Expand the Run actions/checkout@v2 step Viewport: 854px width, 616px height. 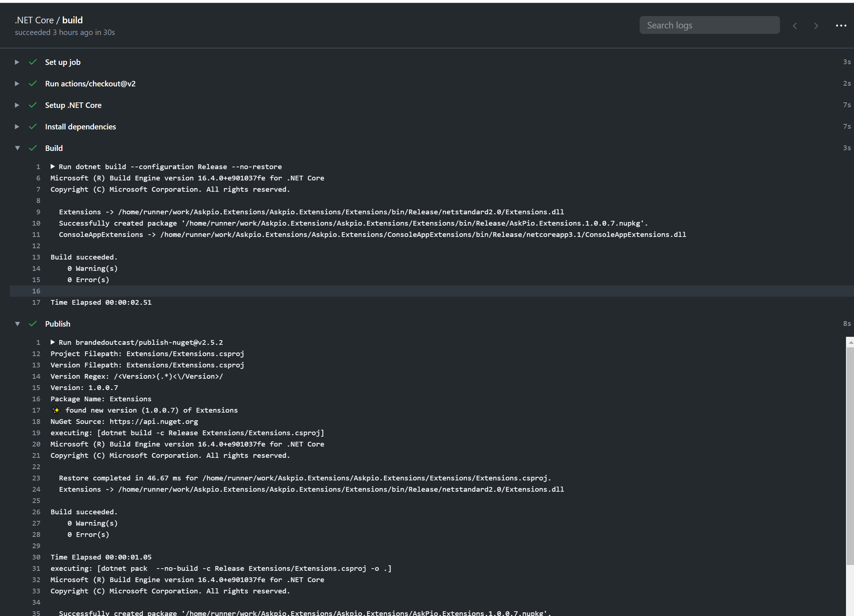pyautogui.click(x=17, y=83)
